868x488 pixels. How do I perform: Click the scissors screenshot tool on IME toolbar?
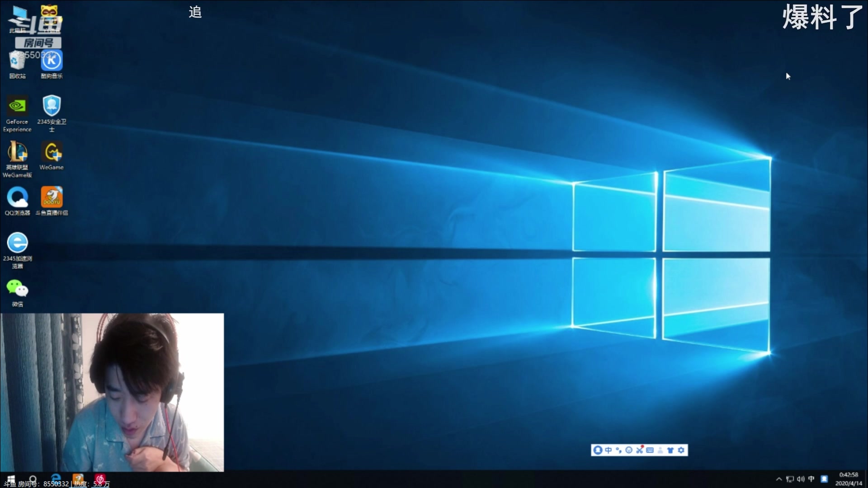[640, 450]
